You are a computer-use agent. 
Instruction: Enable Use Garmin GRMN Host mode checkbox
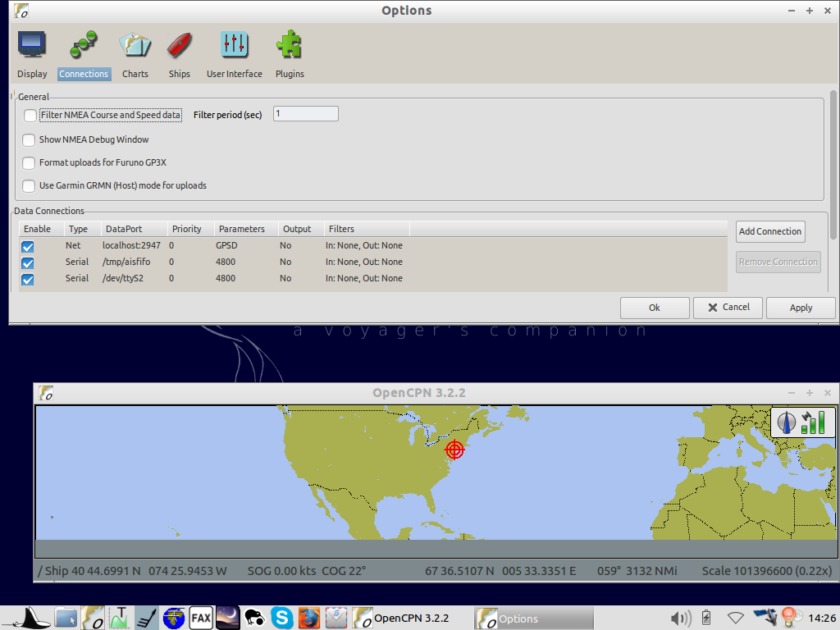point(29,186)
